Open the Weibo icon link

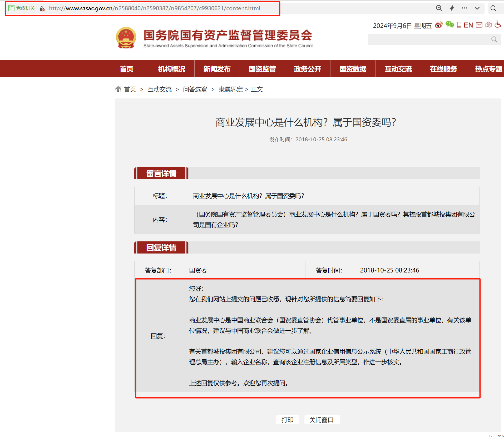tap(438, 25)
